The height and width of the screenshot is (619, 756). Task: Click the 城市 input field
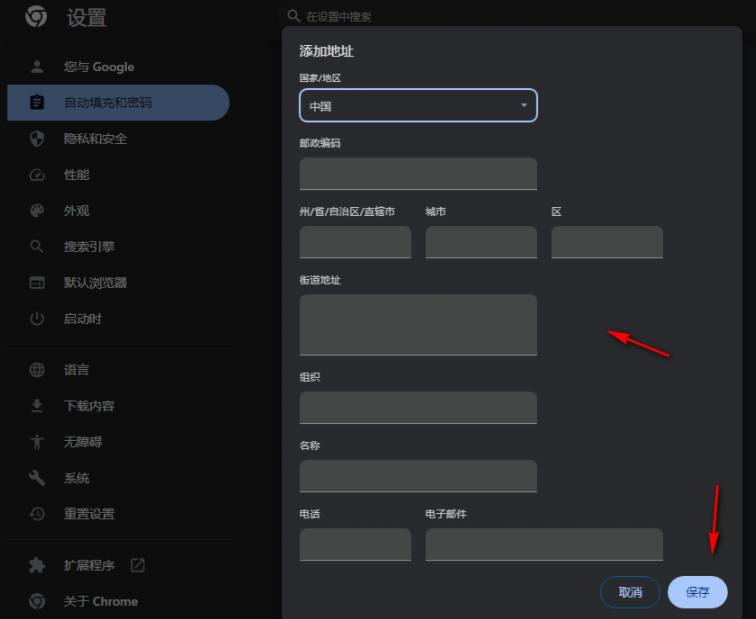tap(481, 242)
